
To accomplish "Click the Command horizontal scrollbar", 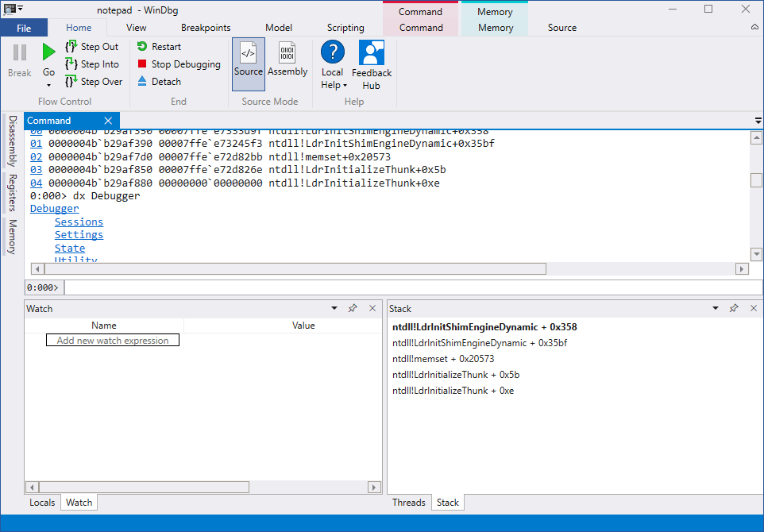I will [x=295, y=269].
